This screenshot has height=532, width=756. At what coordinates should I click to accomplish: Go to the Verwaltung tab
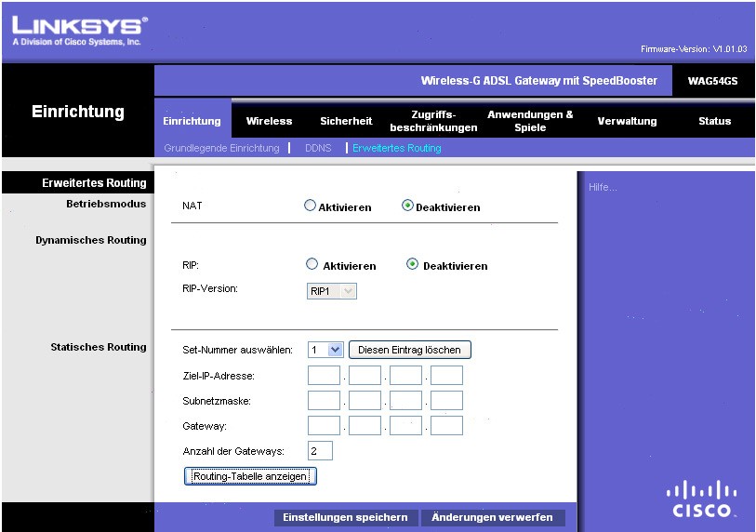click(x=627, y=121)
